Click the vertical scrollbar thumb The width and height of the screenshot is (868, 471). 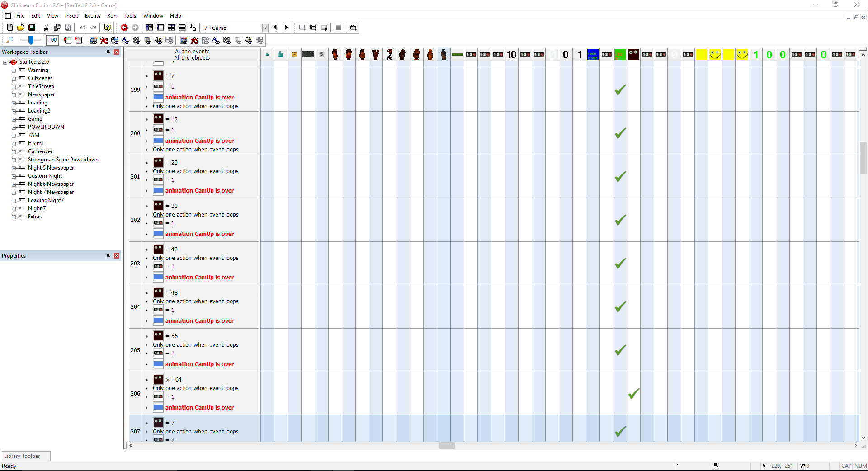coord(863,158)
